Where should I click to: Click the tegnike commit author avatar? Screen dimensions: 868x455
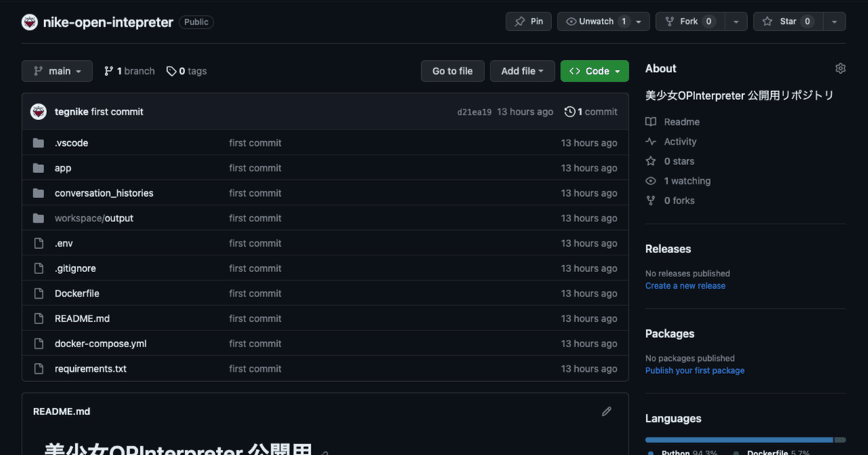pyautogui.click(x=38, y=112)
